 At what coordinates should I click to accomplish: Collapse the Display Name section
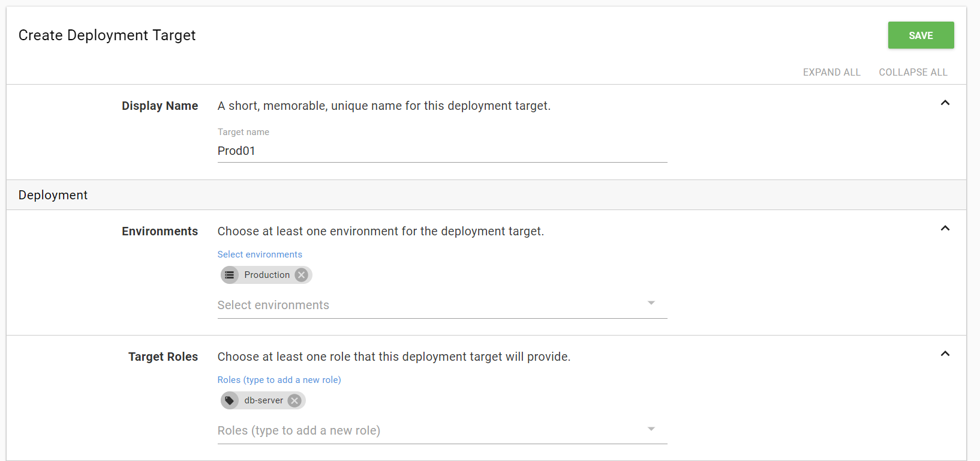[x=945, y=103]
